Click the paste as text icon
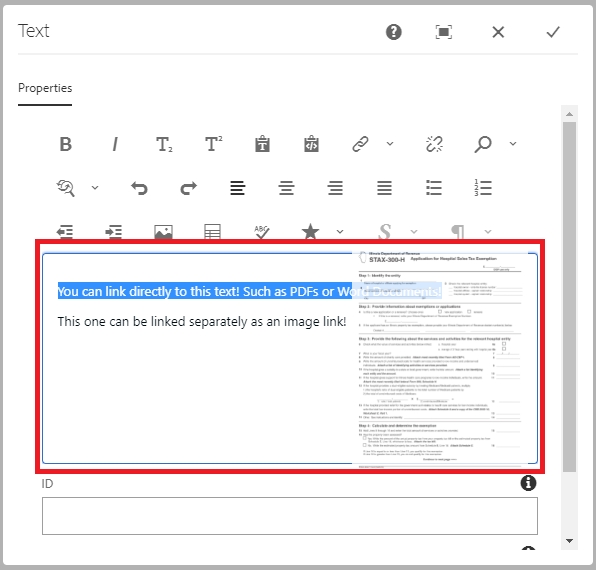 point(262,144)
